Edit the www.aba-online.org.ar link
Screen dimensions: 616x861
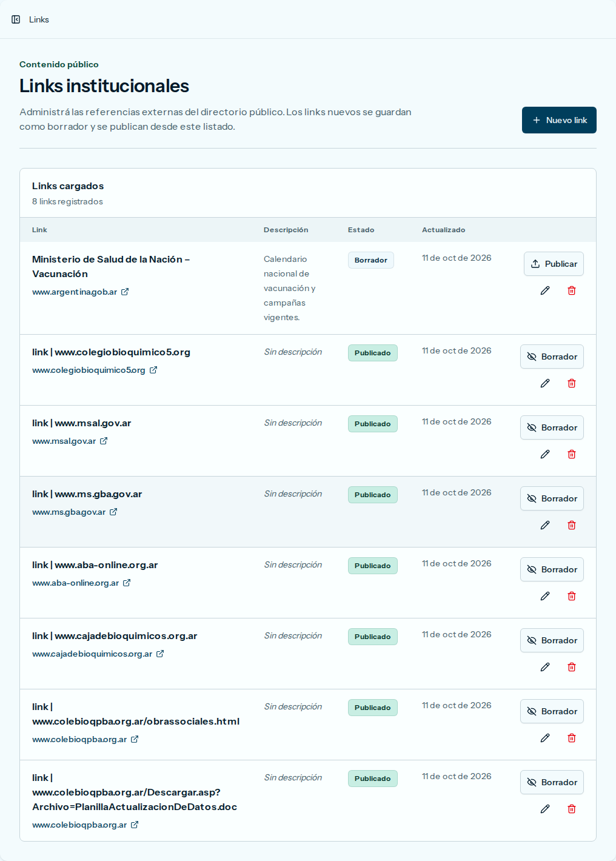click(545, 596)
